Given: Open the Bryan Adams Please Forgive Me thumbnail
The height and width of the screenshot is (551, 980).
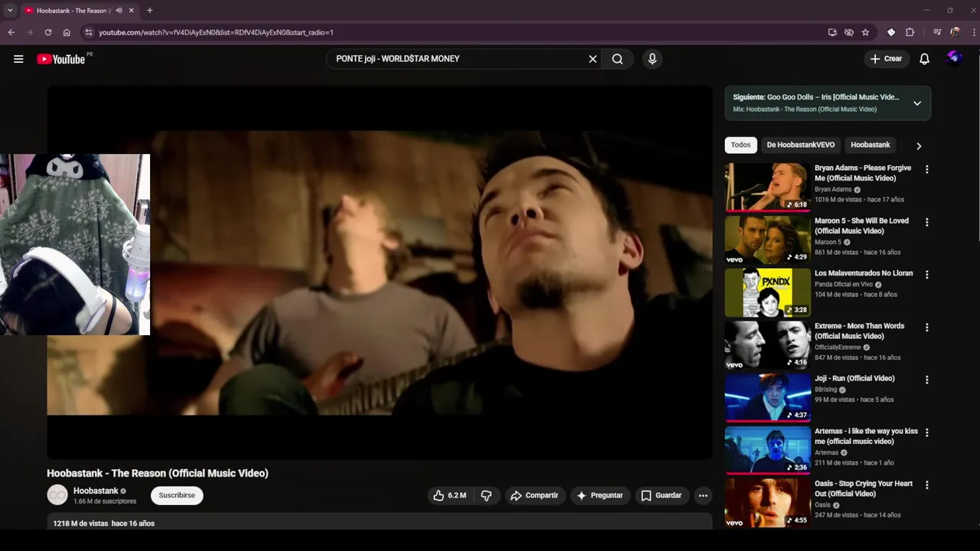Looking at the screenshot, I should (767, 187).
